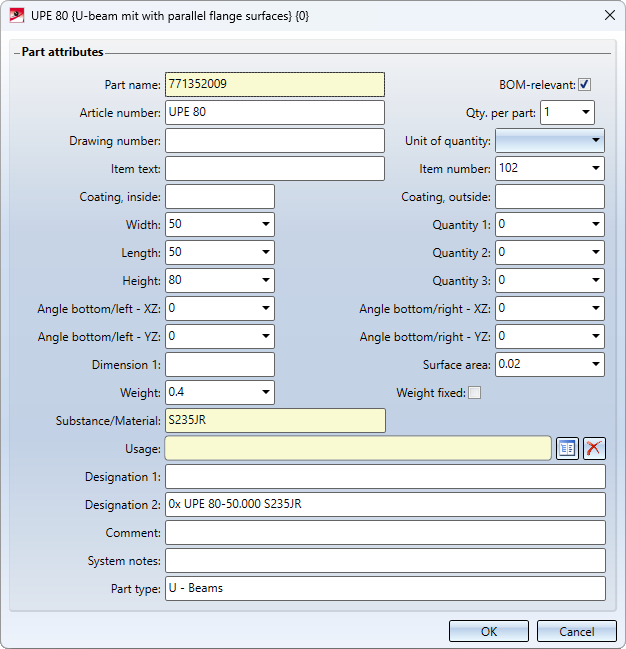The width and height of the screenshot is (626, 649).
Task: Click into the Comment field
Action: coord(385,532)
